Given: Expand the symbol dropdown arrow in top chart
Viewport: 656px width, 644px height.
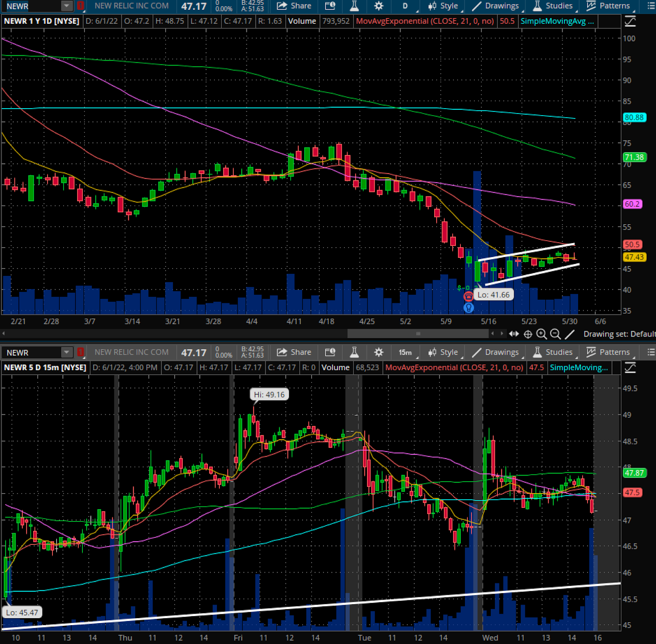Looking at the screenshot, I should coord(66,6).
